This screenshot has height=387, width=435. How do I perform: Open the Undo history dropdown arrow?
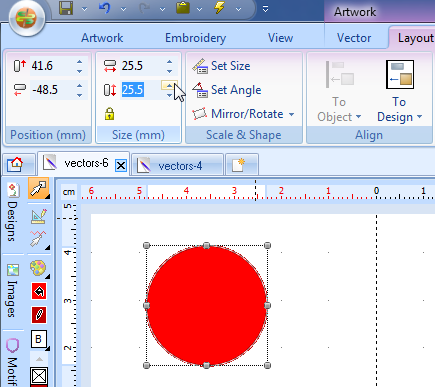pyautogui.click(x=124, y=9)
